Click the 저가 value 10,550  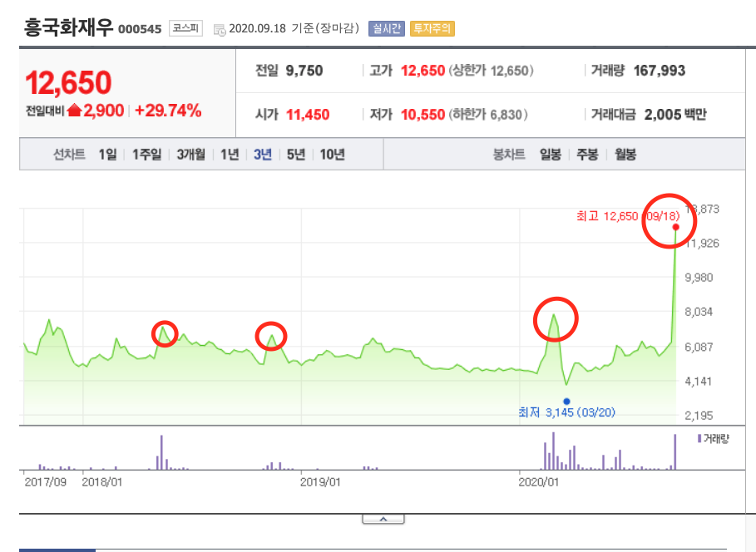(422, 115)
